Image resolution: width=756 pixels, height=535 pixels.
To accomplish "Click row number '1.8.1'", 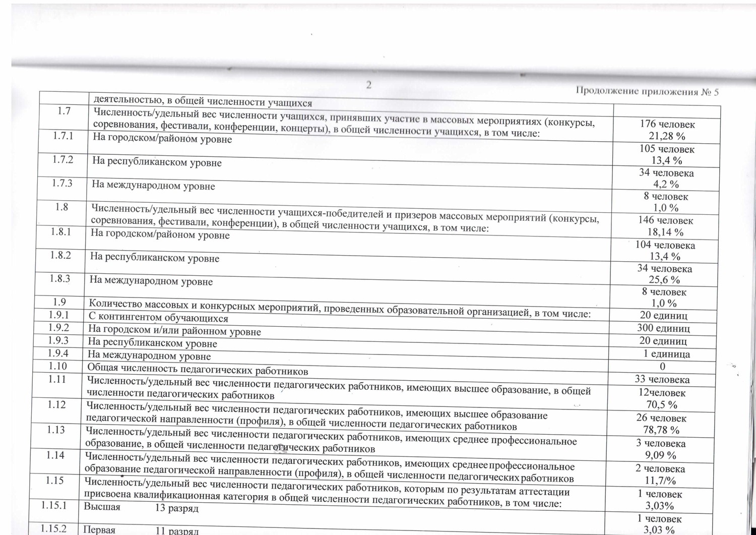I will coord(61,231).
